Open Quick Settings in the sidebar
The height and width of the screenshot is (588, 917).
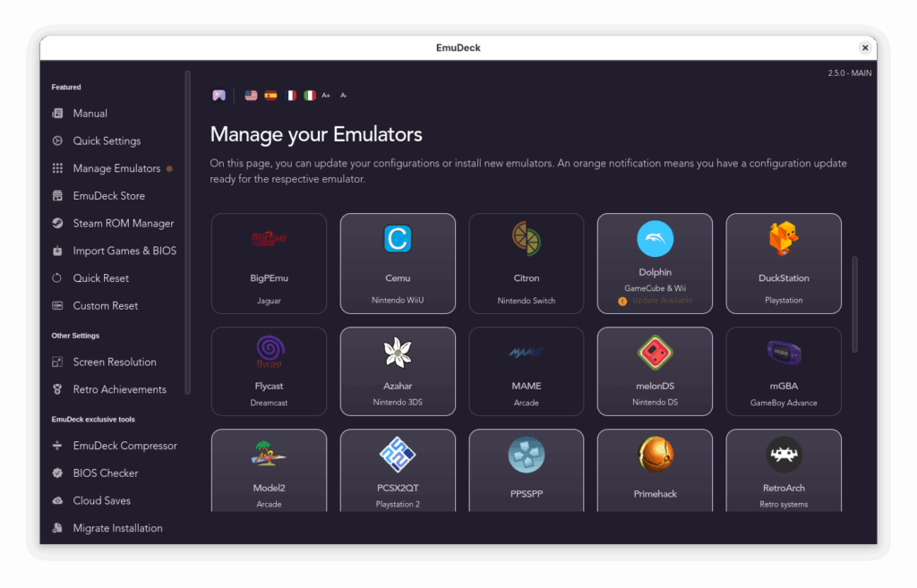pyautogui.click(x=107, y=141)
